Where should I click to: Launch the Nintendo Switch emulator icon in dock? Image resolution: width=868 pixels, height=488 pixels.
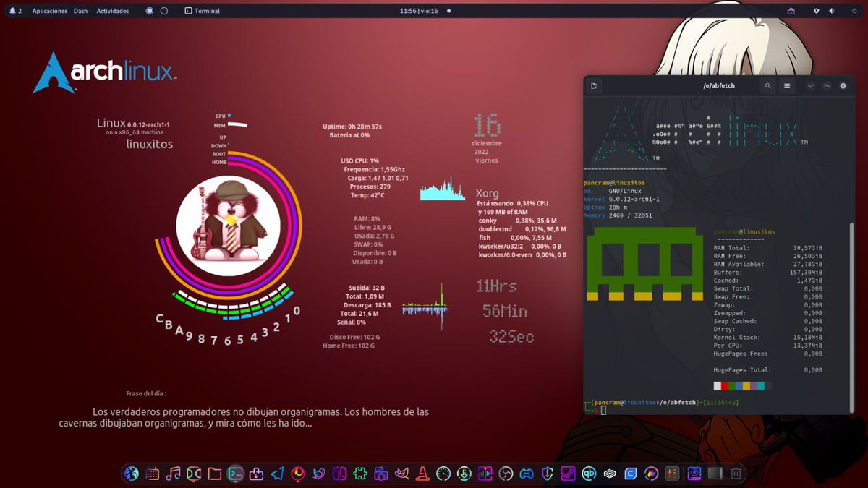(x=339, y=474)
